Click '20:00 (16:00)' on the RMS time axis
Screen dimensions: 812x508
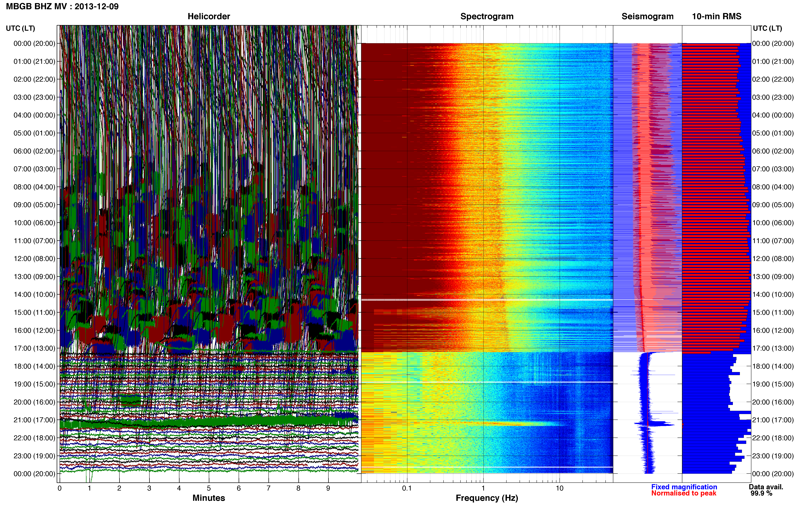tap(773, 402)
